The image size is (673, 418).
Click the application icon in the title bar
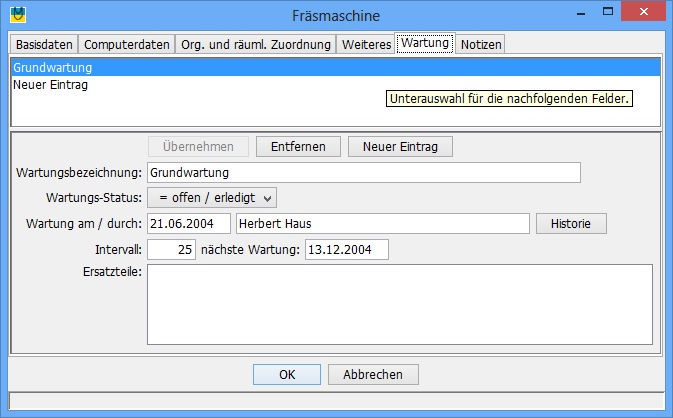18,15
